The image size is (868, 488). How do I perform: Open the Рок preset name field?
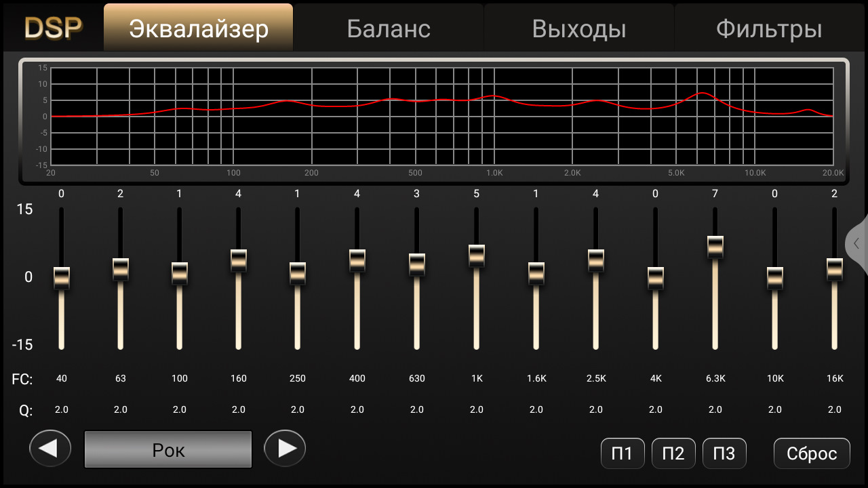pos(168,449)
